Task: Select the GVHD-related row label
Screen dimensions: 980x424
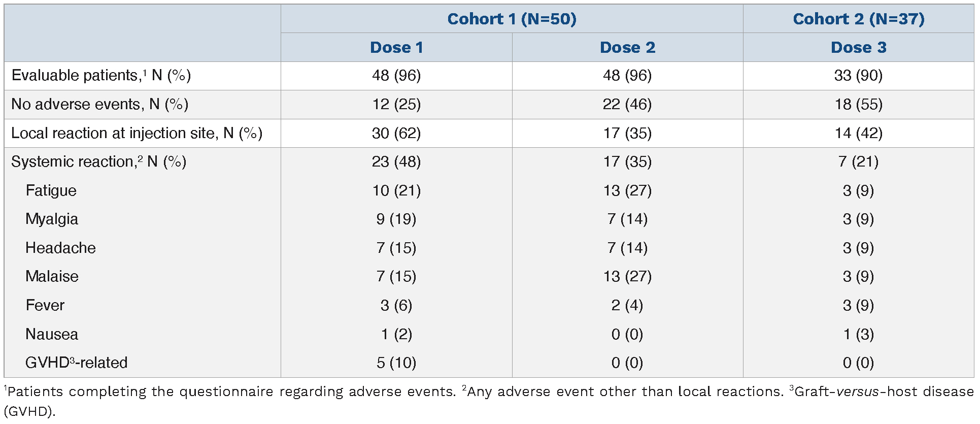Action: [x=76, y=363]
